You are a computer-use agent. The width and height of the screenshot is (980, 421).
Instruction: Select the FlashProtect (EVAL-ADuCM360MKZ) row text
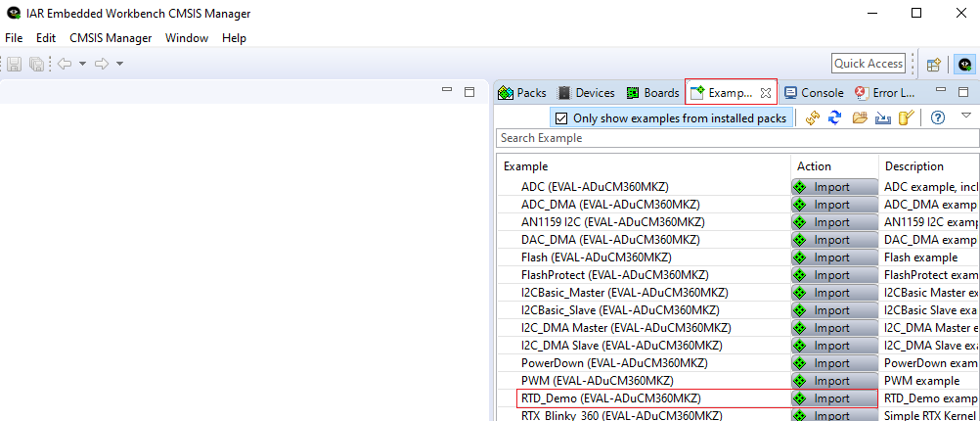tap(615, 274)
